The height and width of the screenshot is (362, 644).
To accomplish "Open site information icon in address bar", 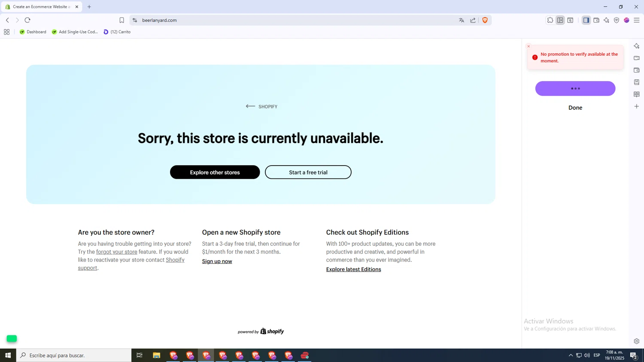I will coord(135,20).
